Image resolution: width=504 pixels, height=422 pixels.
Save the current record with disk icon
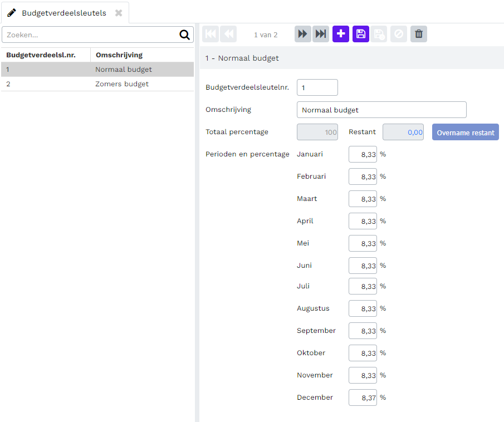[x=361, y=34]
